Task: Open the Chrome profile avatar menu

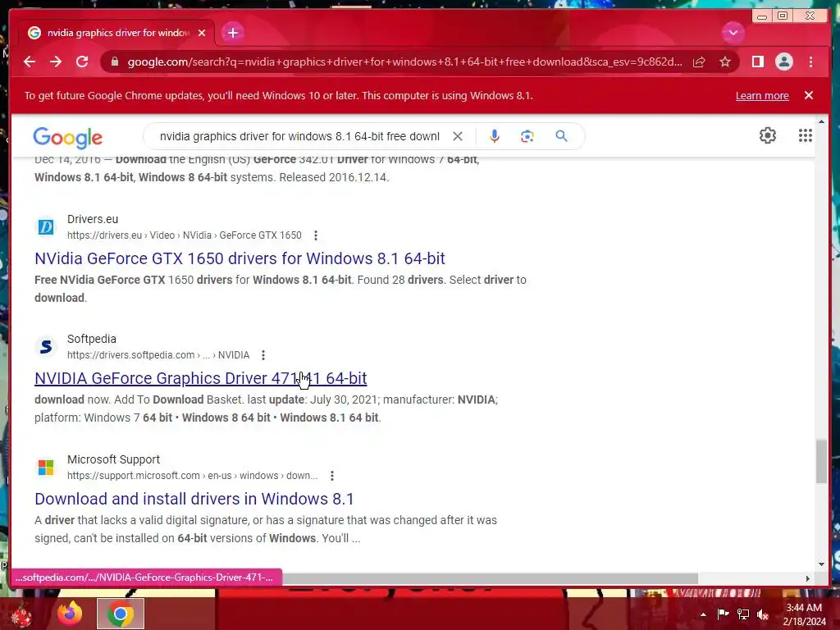Action: (x=783, y=62)
